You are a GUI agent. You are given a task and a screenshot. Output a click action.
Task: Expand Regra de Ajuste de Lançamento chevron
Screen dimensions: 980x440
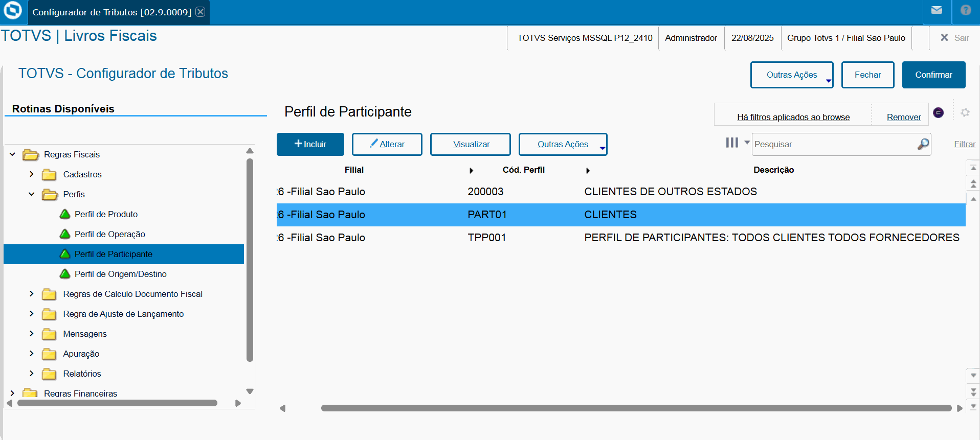click(32, 313)
